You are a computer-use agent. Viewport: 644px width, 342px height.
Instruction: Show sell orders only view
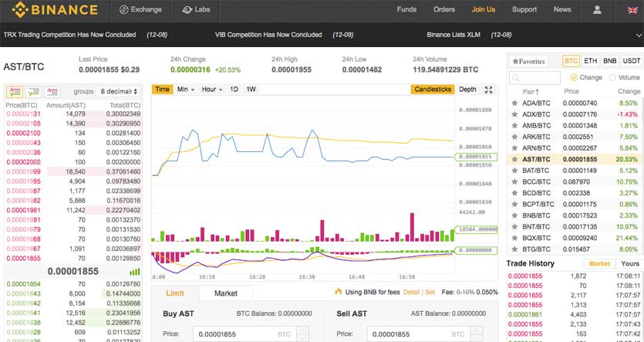pyautogui.click(x=52, y=91)
